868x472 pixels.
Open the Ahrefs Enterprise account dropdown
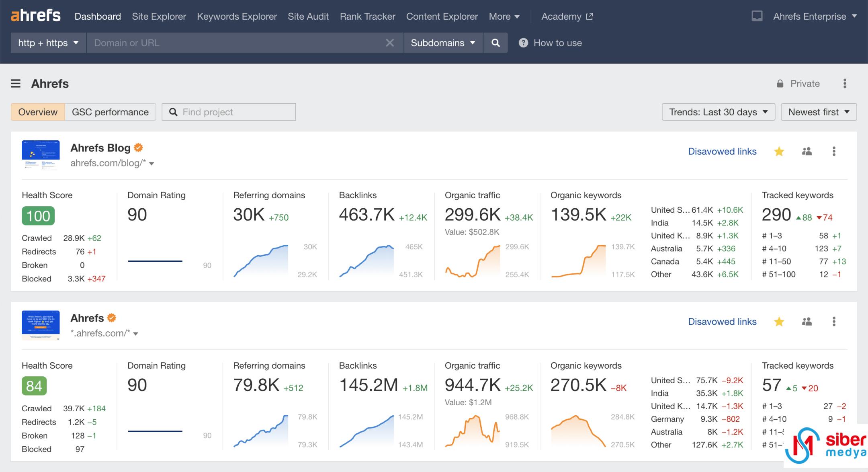click(x=815, y=16)
